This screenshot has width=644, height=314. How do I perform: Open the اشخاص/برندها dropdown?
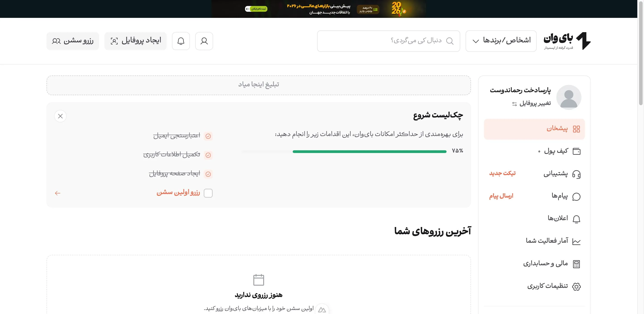click(501, 41)
